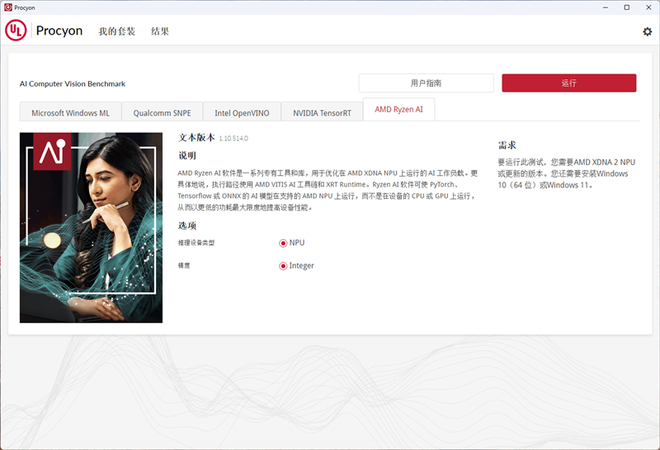Maximize the Procyon window
Image resolution: width=660 pixels, height=450 pixels.
[626, 7]
